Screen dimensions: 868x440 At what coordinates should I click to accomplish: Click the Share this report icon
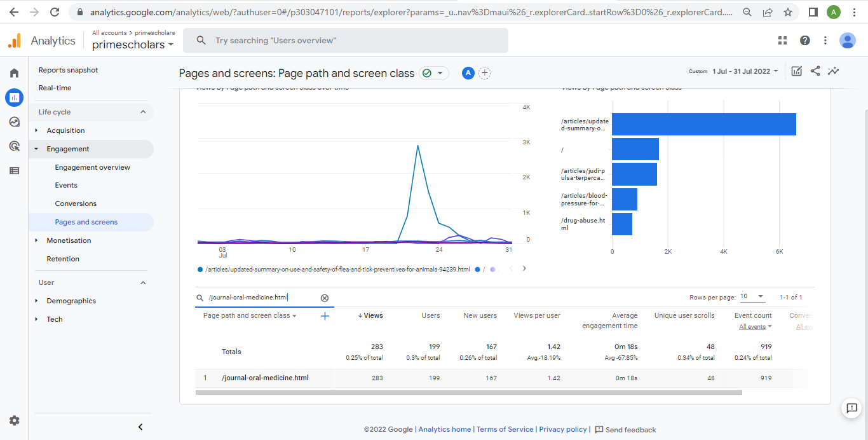click(x=815, y=71)
